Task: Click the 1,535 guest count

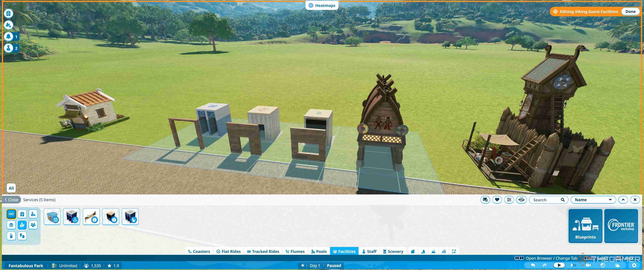Action: coord(92,265)
